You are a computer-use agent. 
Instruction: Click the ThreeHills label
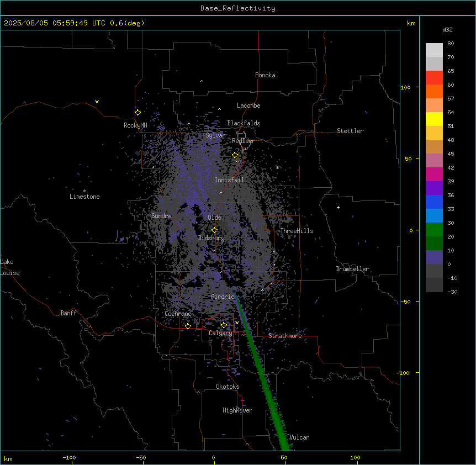[297, 231]
